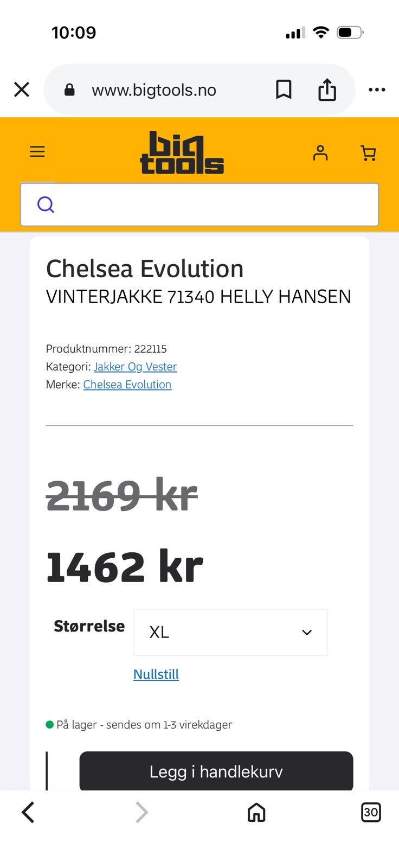
Task: Open Chelsea Evolution brand link
Action: [127, 385]
